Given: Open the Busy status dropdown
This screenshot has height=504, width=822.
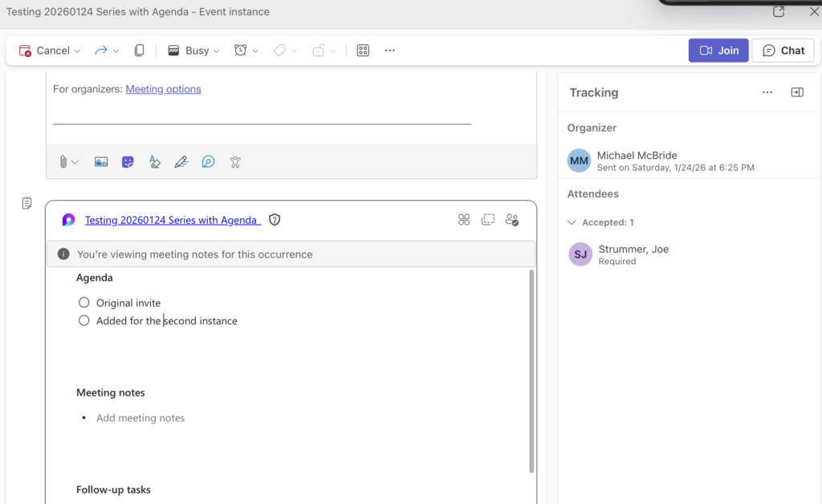Looking at the screenshot, I should pos(193,51).
